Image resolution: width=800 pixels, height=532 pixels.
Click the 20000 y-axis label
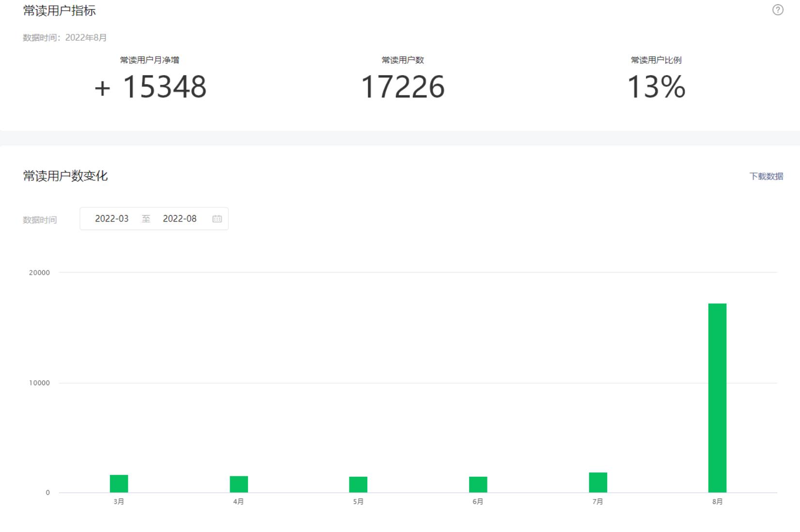[x=39, y=273]
